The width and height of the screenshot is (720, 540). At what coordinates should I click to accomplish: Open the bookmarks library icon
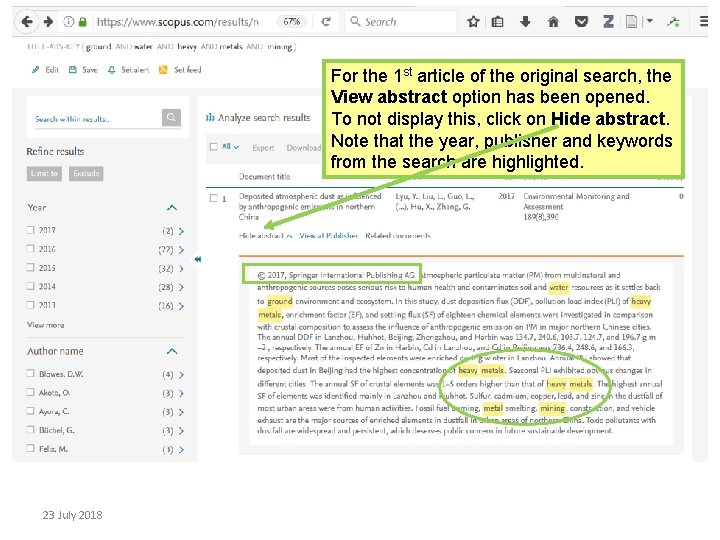click(x=497, y=22)
